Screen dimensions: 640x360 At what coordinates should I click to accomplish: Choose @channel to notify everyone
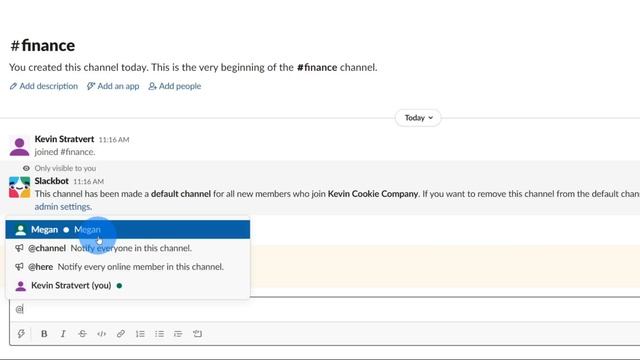(128, 248)
